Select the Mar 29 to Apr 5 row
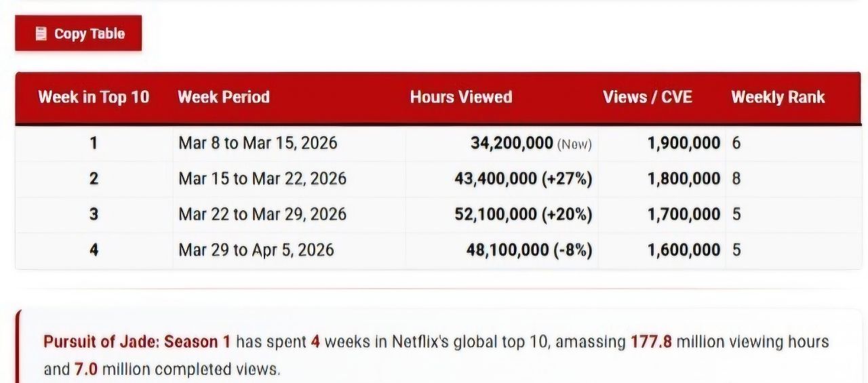 256,250
